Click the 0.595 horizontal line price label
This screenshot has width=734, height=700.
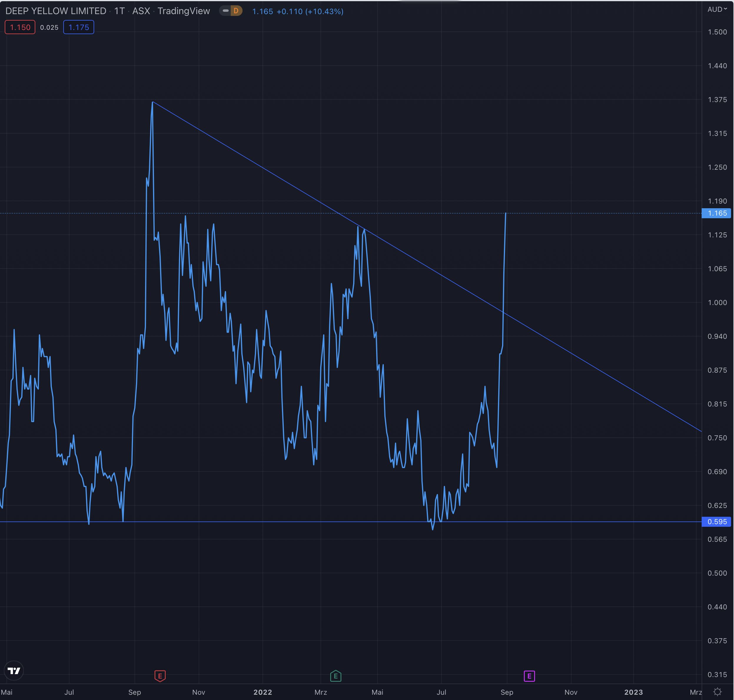716,522
